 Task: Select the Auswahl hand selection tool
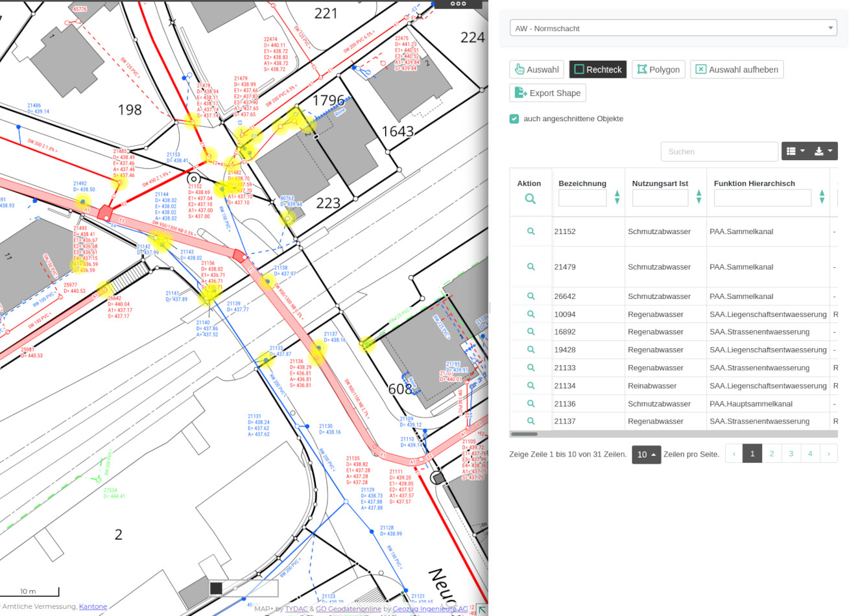pos(536,69)
